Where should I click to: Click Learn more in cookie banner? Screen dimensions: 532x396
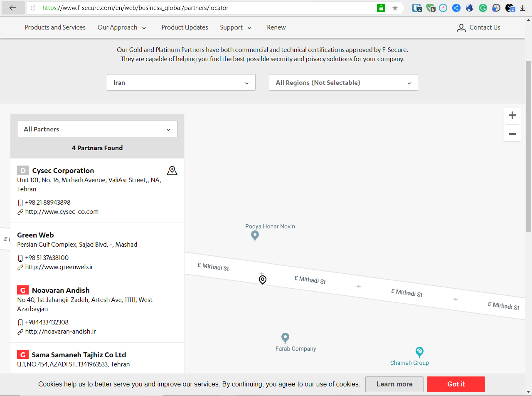click(394, 384)
